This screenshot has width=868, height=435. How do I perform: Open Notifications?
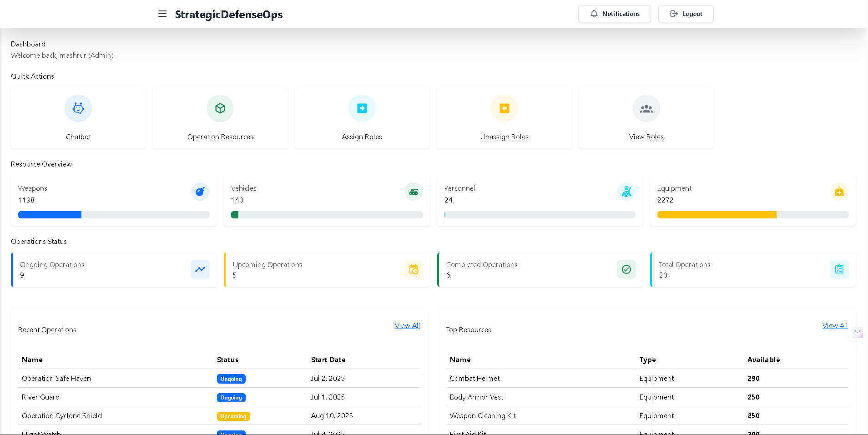coord(615,14)
